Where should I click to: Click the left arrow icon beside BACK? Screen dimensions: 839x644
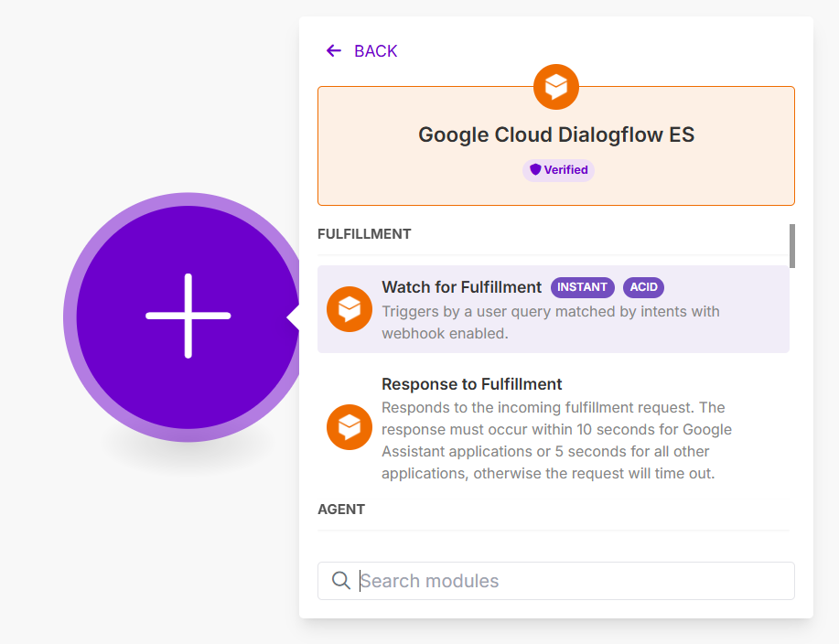tap(334, 51)
